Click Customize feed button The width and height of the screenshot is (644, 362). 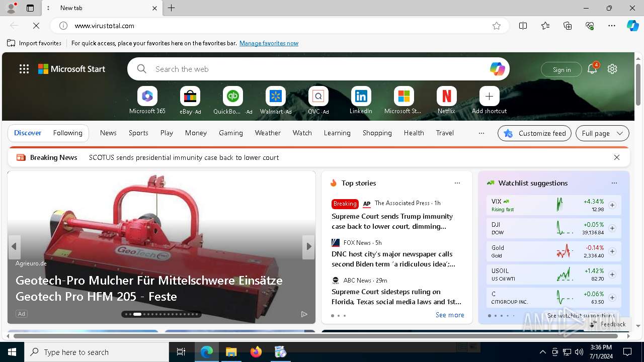[x=534, y=133]
